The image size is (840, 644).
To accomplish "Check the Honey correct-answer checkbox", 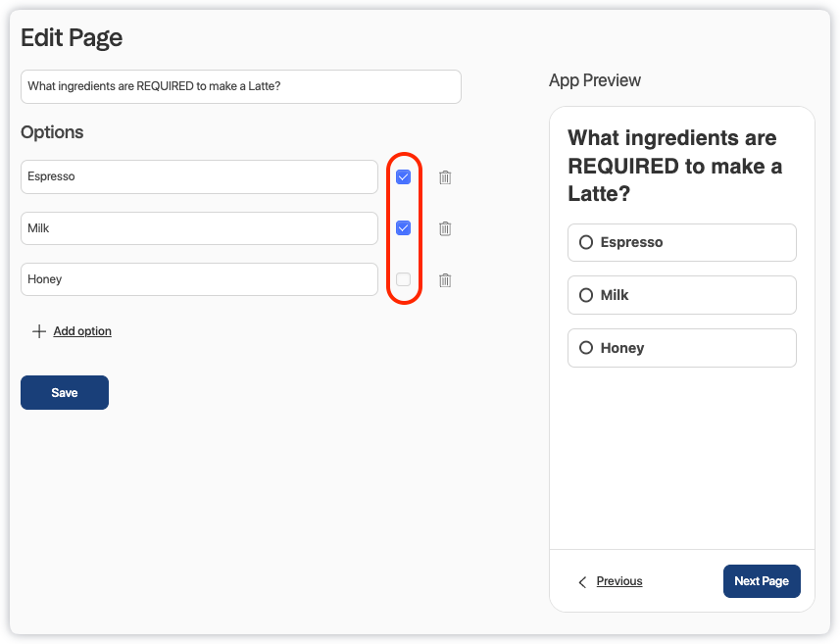I will (403, 279).
